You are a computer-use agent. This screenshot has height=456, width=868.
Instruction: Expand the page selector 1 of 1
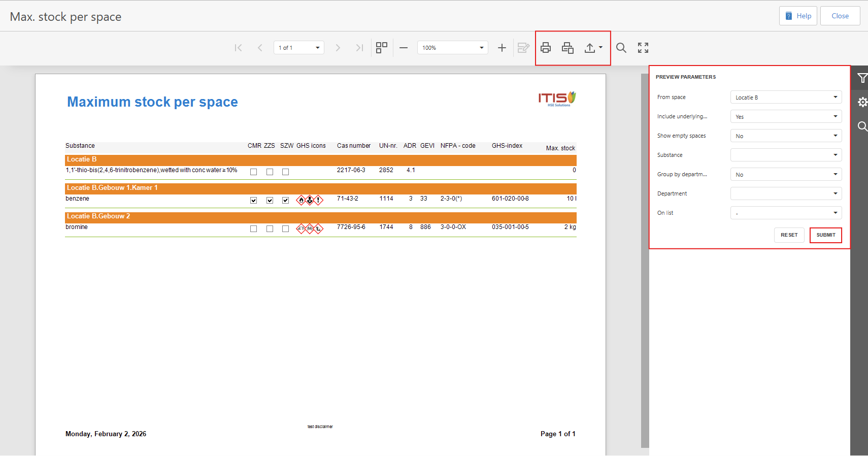click(298, 48)
